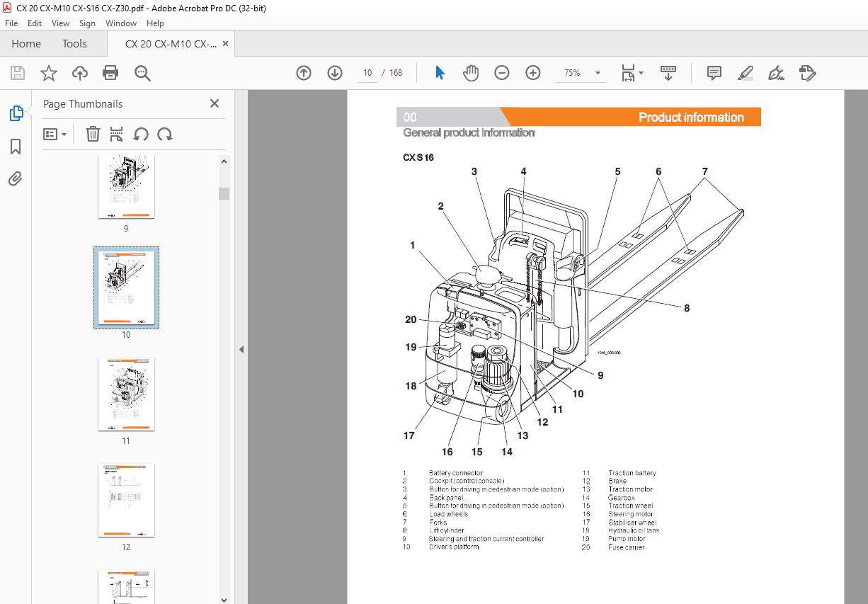Open the find text magnifier tool
Screen dimensions: 868x604
tap(142, 73)
